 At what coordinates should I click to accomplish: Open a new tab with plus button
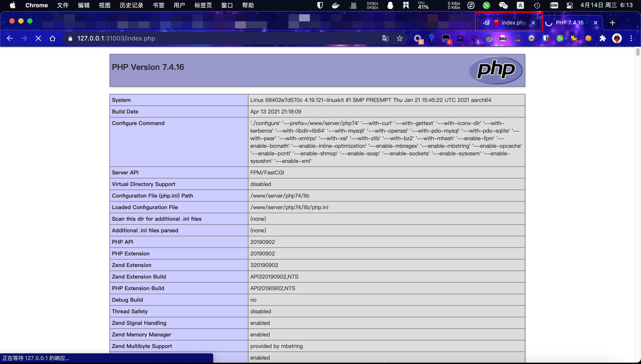pyautogui.click(x=612, y=23)
